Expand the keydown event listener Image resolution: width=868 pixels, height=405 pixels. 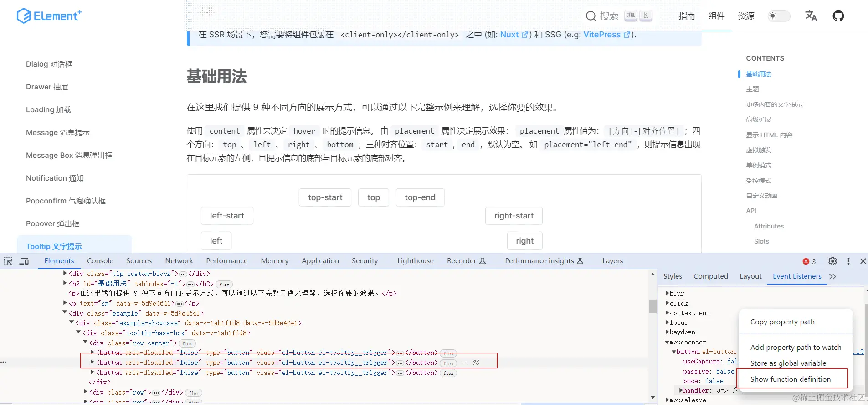click(668, 332)
